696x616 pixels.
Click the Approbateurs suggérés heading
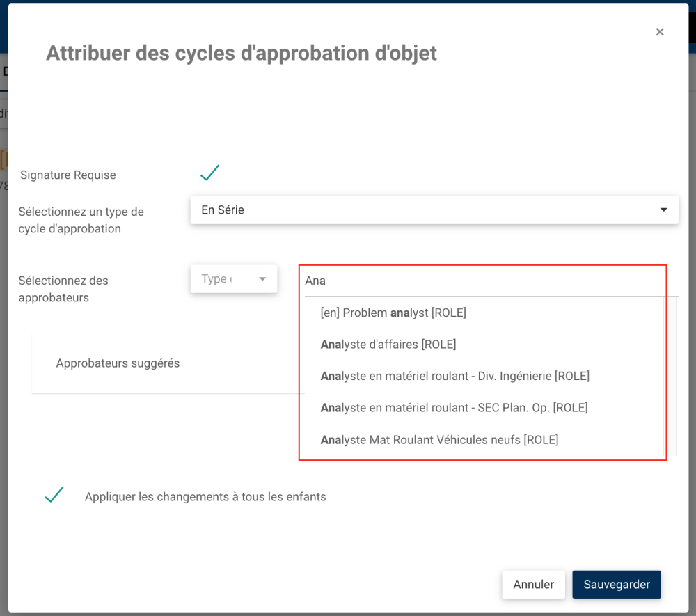[118, 363]
